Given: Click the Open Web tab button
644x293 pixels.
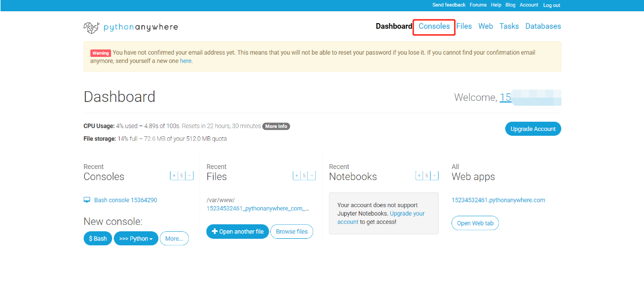Looking at the screenshot, I should pos(475,223).
